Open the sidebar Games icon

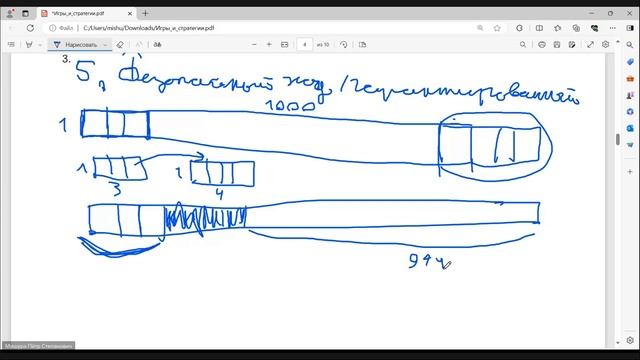[x=630, y=95]
